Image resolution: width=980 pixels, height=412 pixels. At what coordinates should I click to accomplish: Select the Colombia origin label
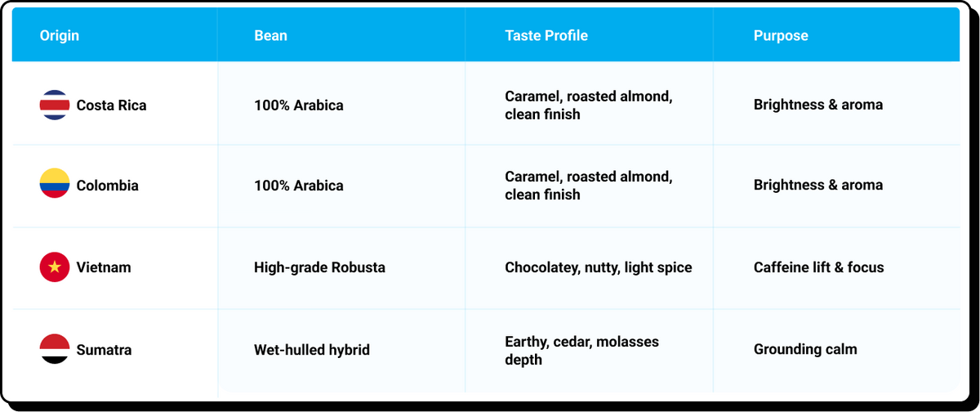pyautogui.click(x=108, y=186)
